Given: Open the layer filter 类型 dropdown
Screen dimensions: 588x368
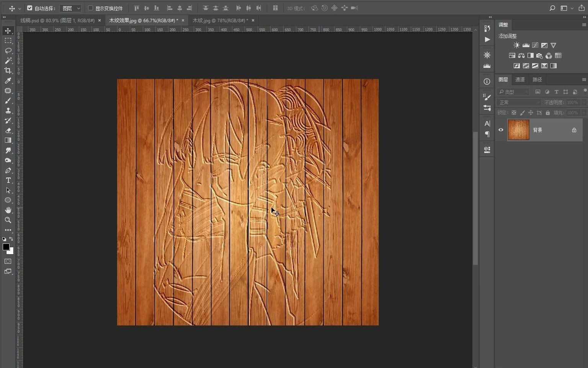Looking at the screenshot, I should (513, 92).
